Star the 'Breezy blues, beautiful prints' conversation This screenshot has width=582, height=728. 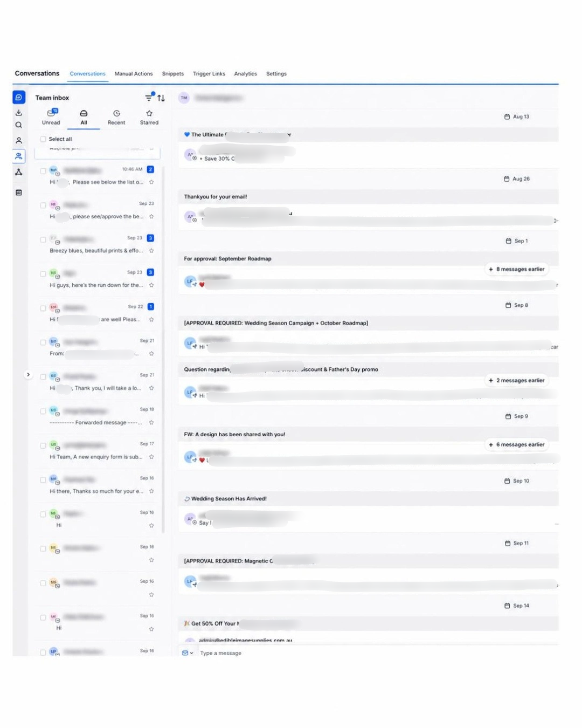click(x=151, y=251)
